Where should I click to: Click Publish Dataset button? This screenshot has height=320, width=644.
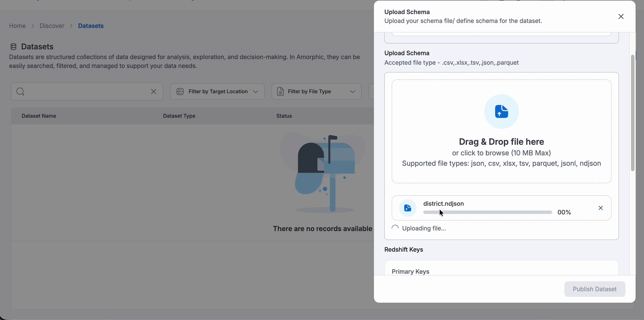[x=594, y=289]
